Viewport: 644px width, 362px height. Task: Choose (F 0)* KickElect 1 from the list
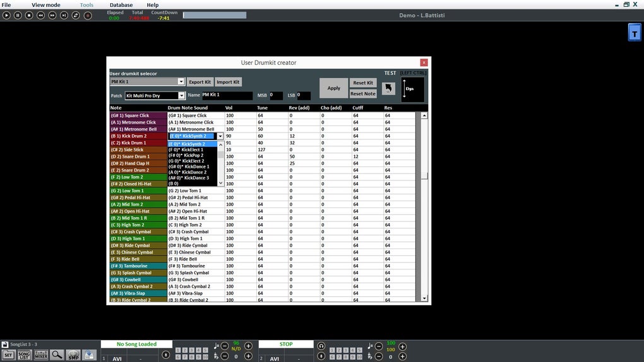tap(192, 150)
